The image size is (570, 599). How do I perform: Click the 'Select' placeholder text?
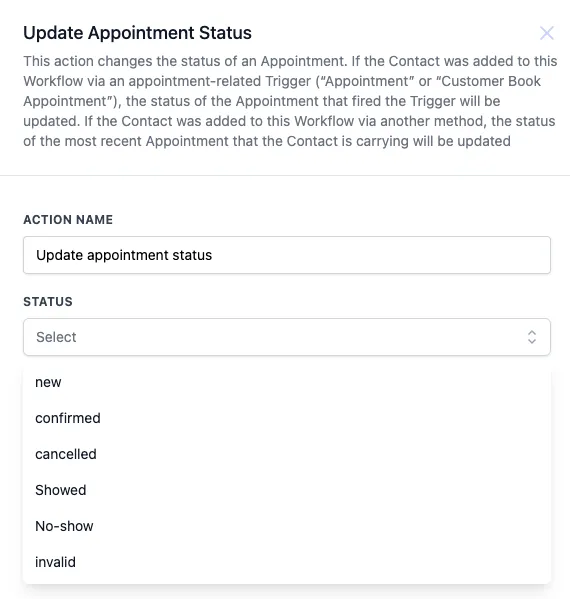[56, 337]
